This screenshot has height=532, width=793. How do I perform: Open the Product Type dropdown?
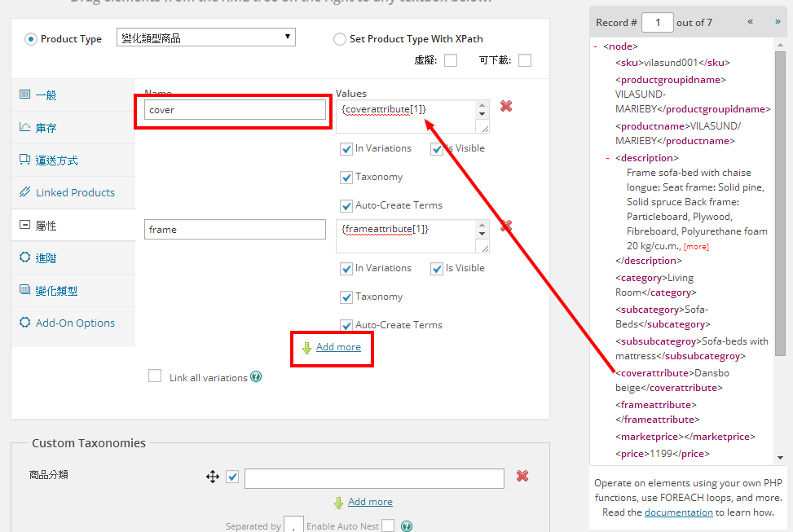coord(206,37)
